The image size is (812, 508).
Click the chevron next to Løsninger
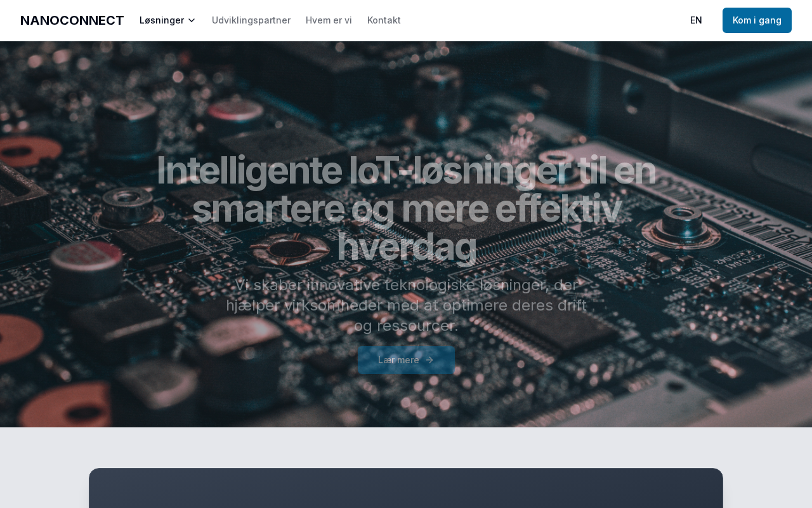point(192,20)
